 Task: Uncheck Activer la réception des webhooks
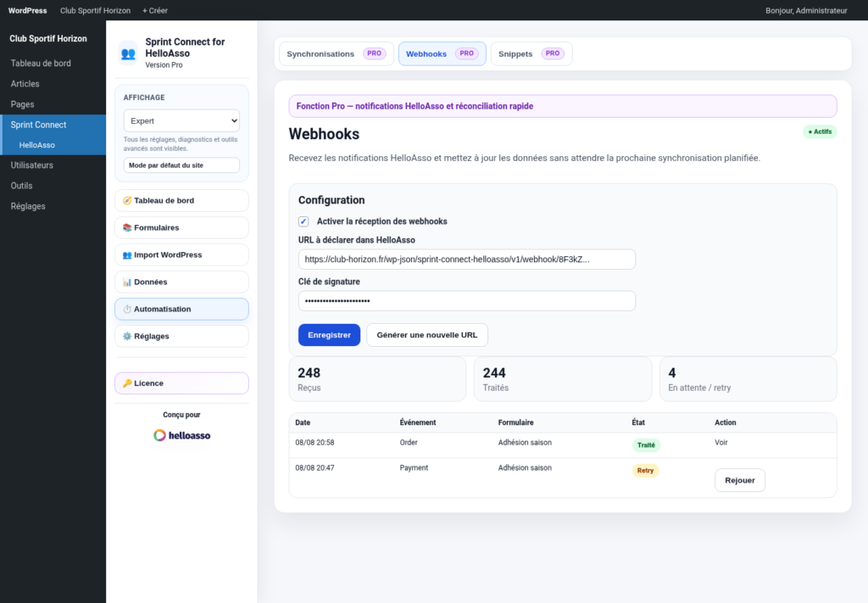tap(303, 221)
